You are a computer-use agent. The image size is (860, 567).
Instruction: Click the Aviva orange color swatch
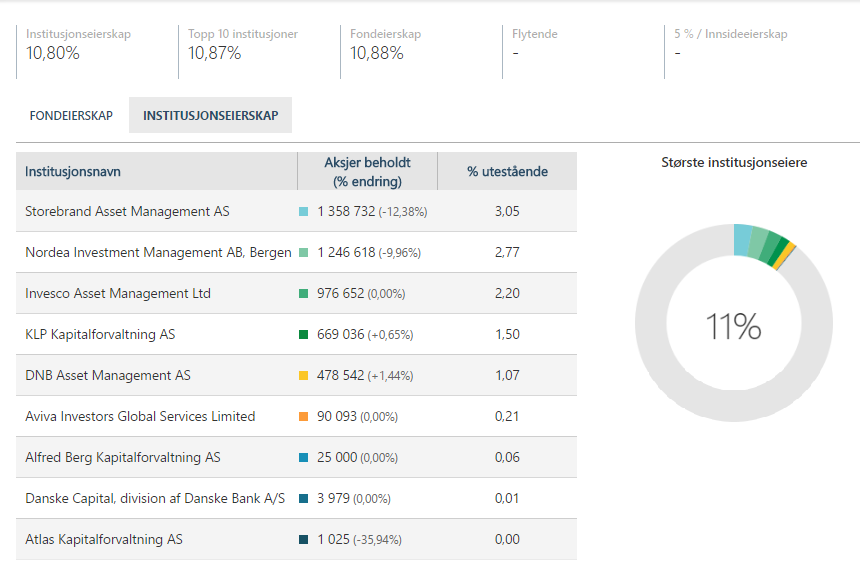pos(303,417)
